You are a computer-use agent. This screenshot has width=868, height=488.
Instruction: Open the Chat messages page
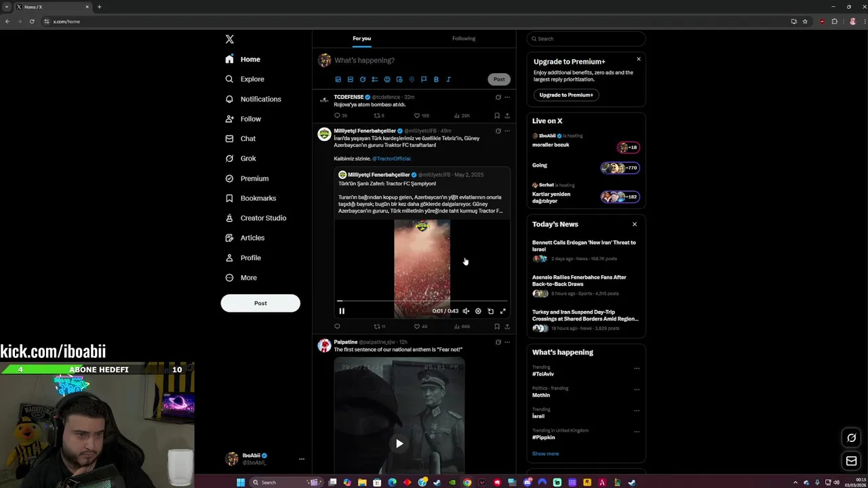pyautogui.click(x=241, y=139)
